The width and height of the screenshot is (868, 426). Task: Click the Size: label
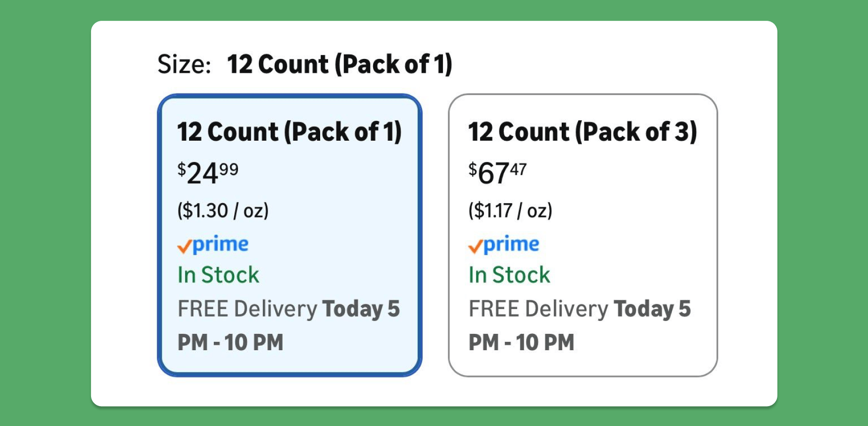184,65
